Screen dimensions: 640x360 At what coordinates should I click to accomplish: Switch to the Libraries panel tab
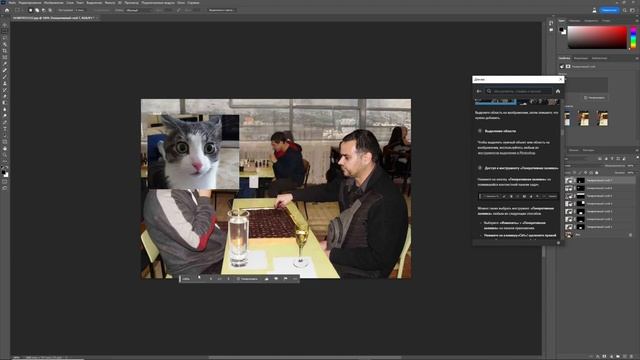click(599, 58)
